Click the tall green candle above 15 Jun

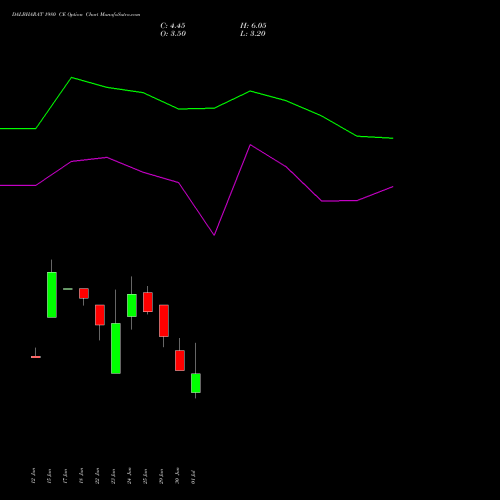tap(52, 295)
